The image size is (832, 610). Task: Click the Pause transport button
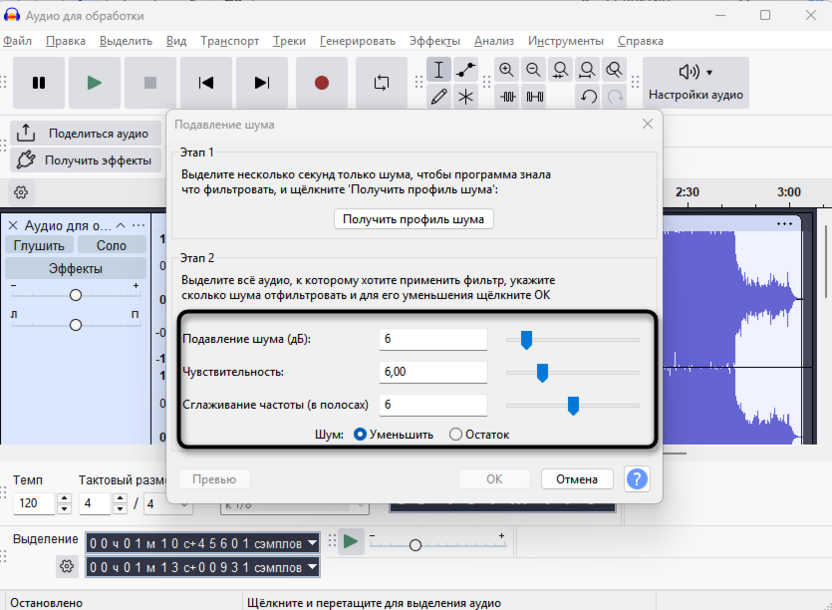coord(39,83)
